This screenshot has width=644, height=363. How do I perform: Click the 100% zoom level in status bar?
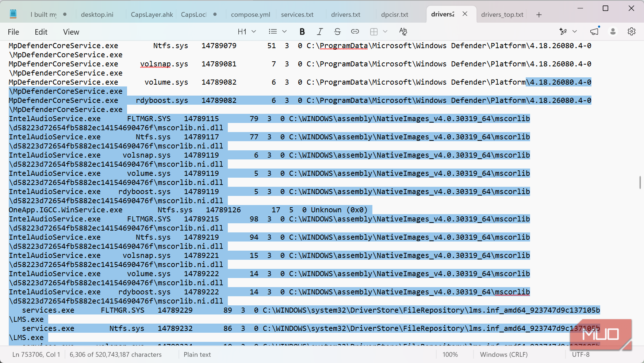click(450, 355)
